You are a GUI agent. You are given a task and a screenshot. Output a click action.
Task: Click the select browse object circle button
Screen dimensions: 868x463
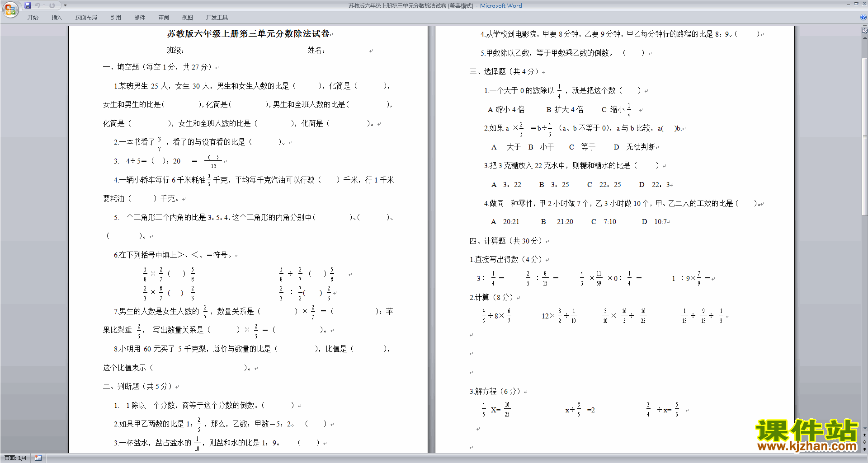point(865,442)
